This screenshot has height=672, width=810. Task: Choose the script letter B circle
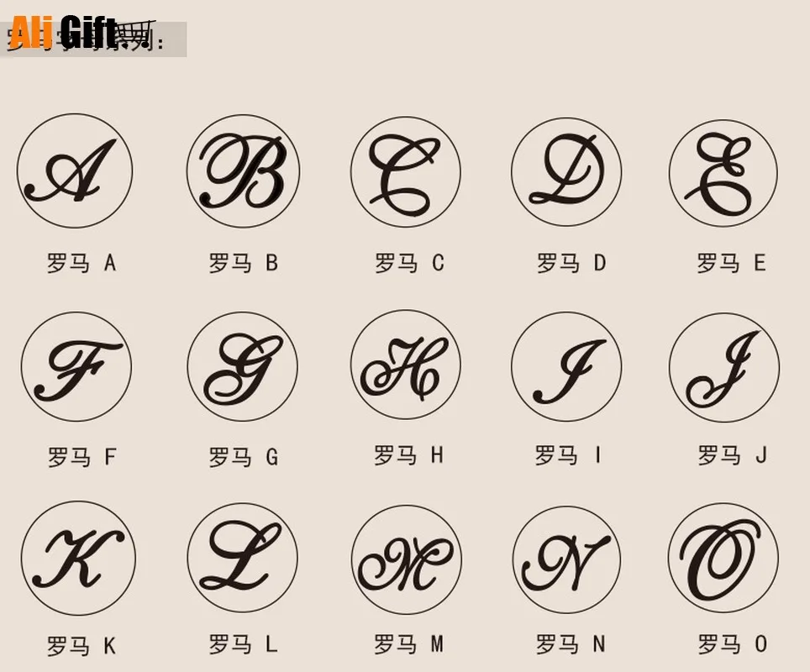tap(243, 171)
